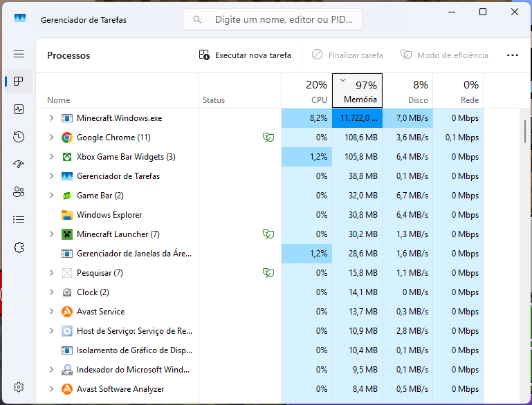The height and width of the screenshot is (405, 532).
Task: Expand the Xbox Game Bar Widgets group
Action: click(51, 157)
